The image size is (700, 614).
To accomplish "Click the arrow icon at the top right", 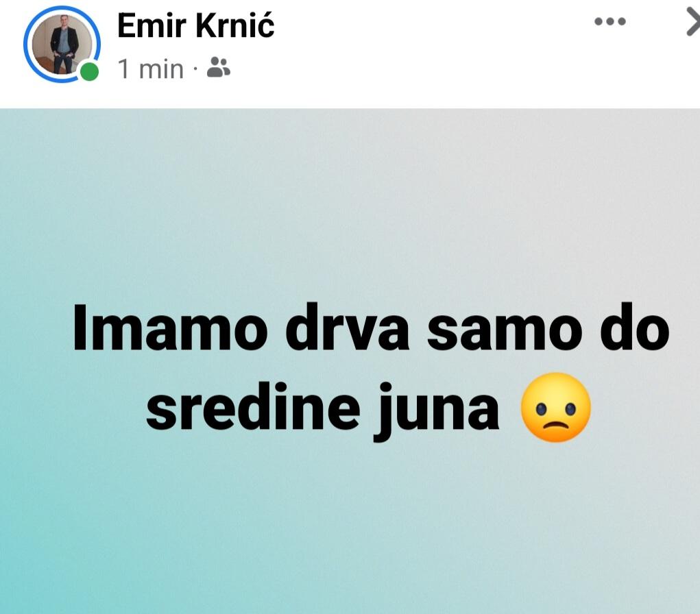I will click(692, 23).
